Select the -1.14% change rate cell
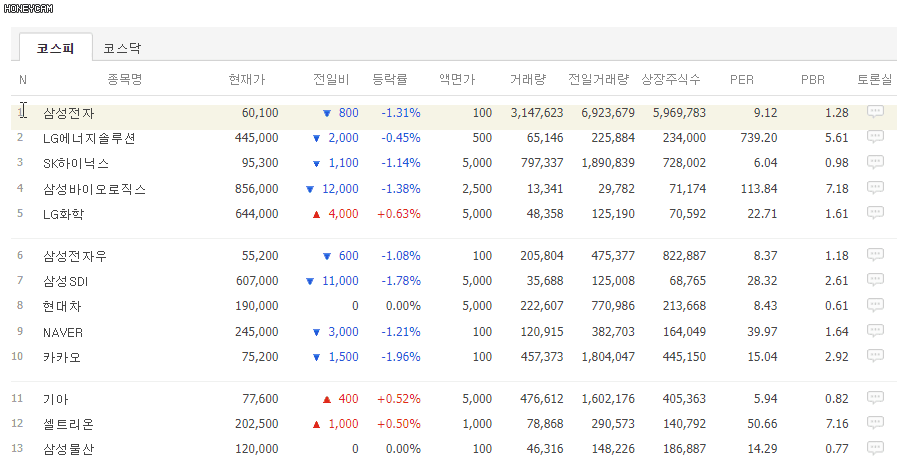 [x=401, y=163]
